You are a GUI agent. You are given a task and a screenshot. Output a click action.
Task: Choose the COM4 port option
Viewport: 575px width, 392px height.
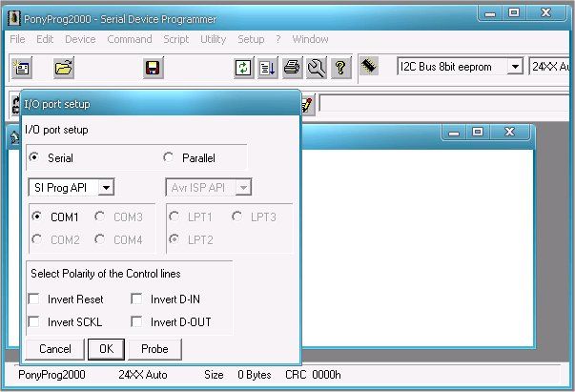click(99, 239)
